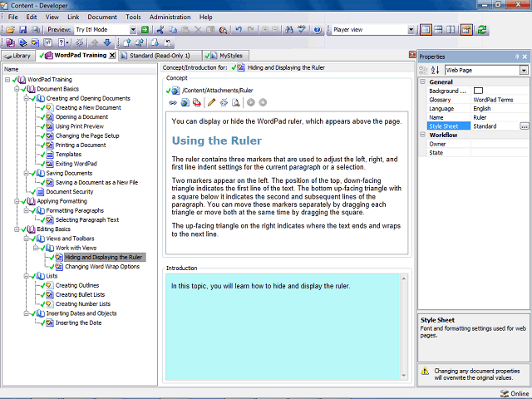
Task: Click the categorized view icon in Properties
Action: click(x=423, y=70)
